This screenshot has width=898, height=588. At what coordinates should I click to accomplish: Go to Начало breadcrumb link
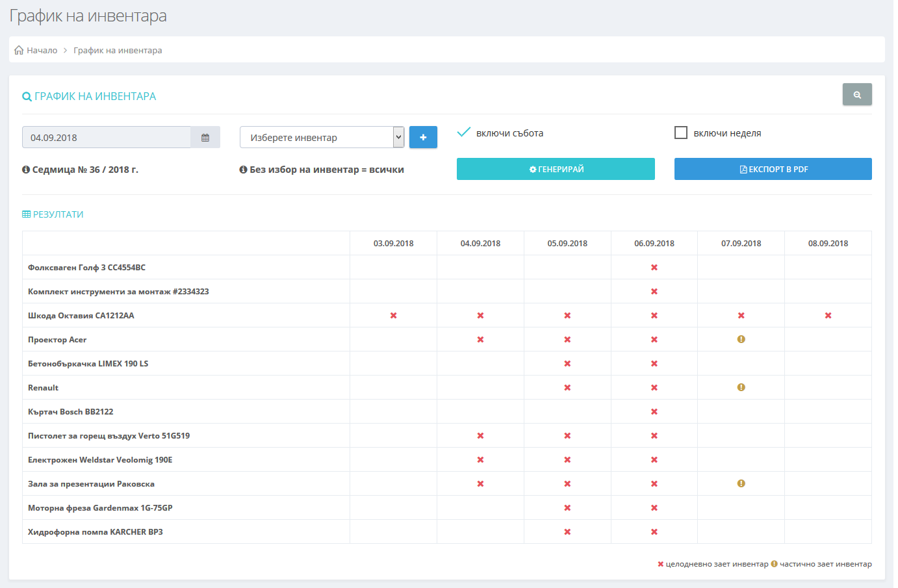(x=42, y=50)
